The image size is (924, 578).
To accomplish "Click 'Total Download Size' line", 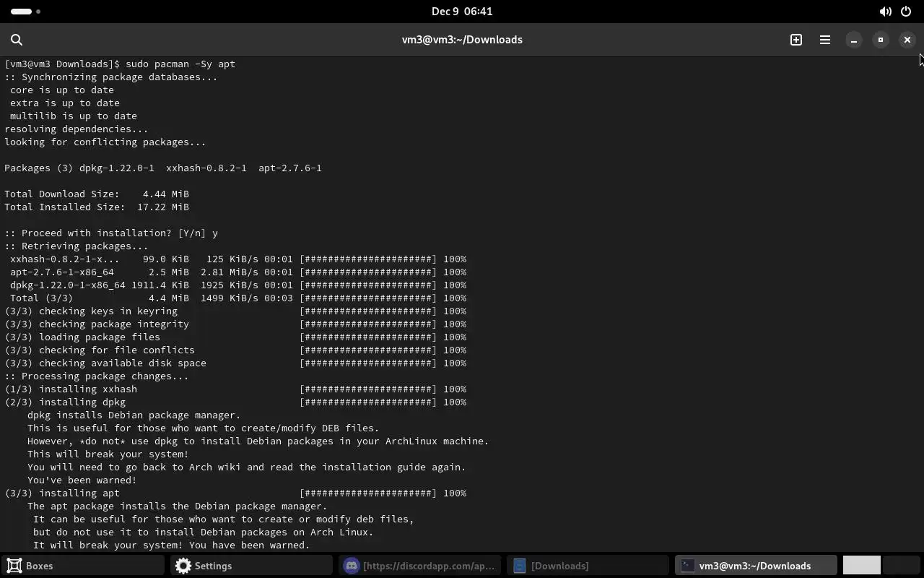I will coord(97,194).
